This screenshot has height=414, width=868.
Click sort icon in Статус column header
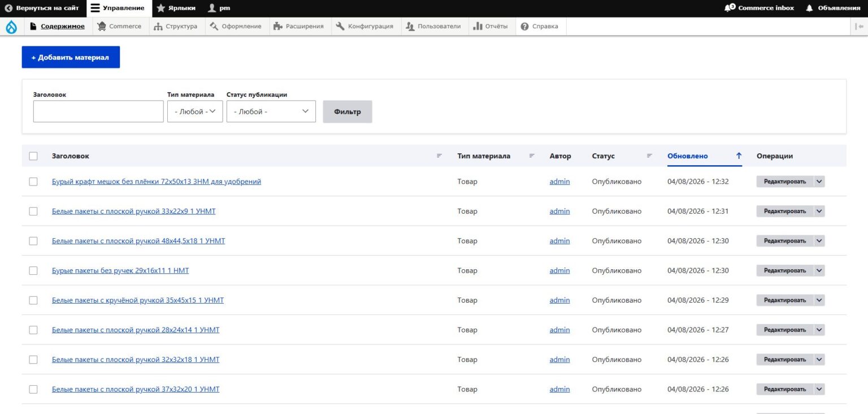pos(649,156)
